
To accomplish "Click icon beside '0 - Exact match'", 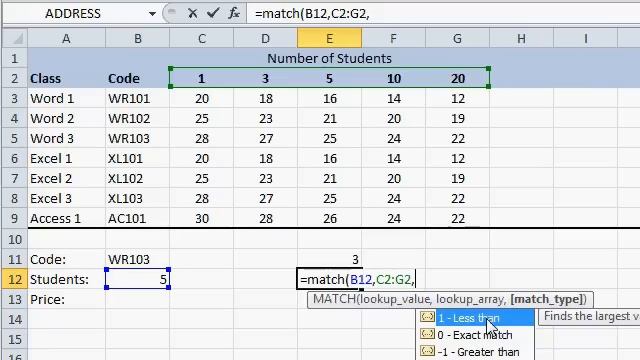I will (427, 334).
